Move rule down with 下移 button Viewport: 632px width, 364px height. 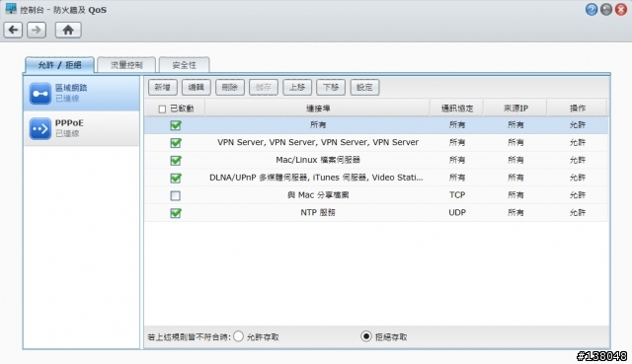click(x=331, y=88)
